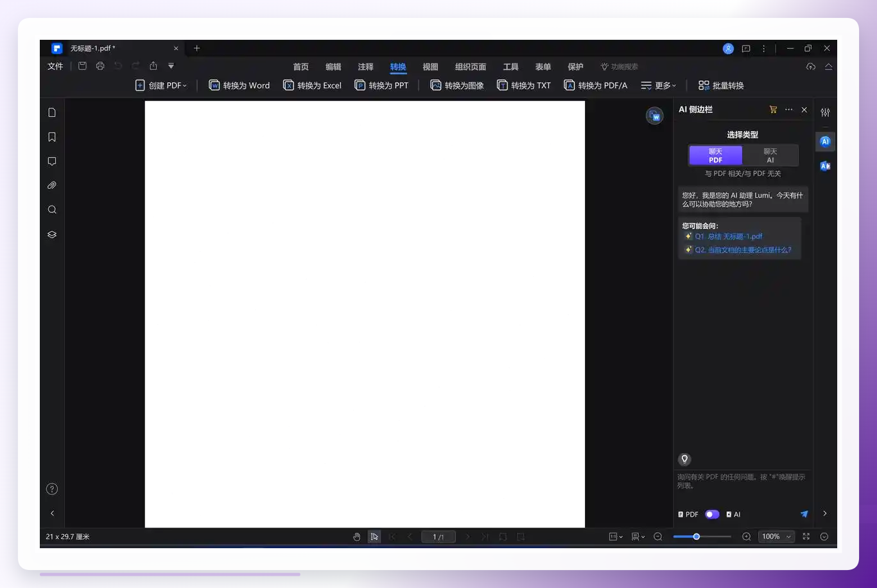Switch to the 工具 tab
877x588 pixels.
(x=511, y=67)
